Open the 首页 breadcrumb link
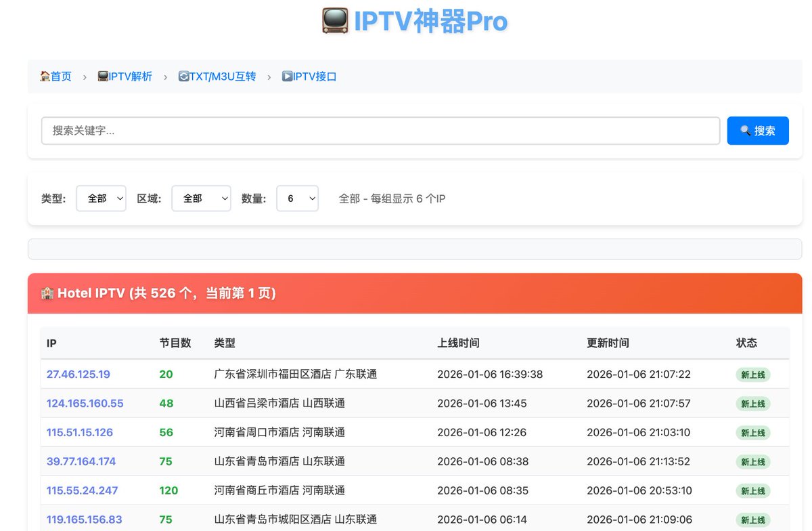Image resolution: width=812 pixels, height=531 pixels. (55, 77)
